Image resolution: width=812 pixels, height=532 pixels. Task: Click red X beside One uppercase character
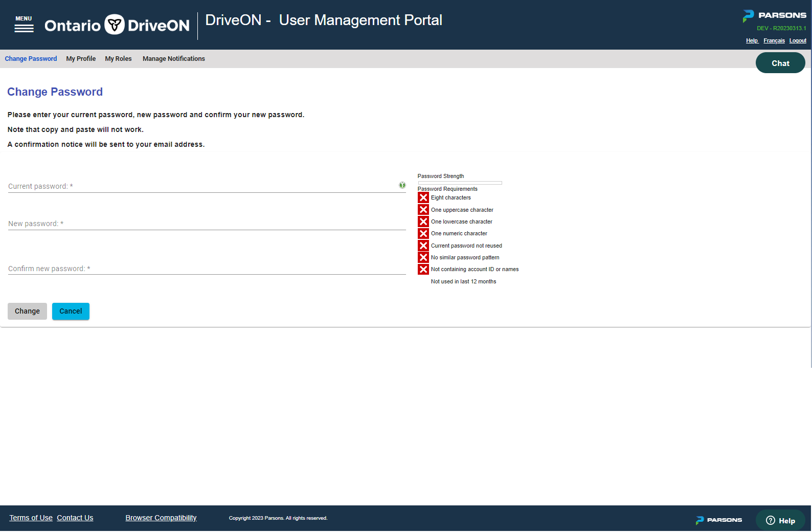pyautogui.click(x=423, y=210)
